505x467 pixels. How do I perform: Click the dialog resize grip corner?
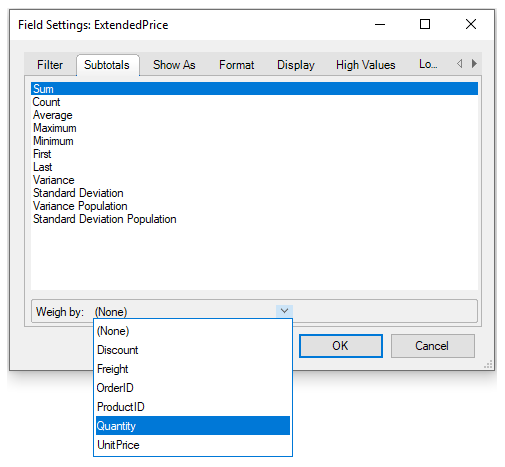488,364
